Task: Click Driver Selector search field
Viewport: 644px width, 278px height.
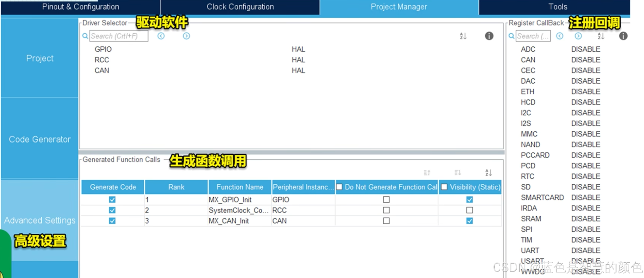Action: click(x=119, y=36)
